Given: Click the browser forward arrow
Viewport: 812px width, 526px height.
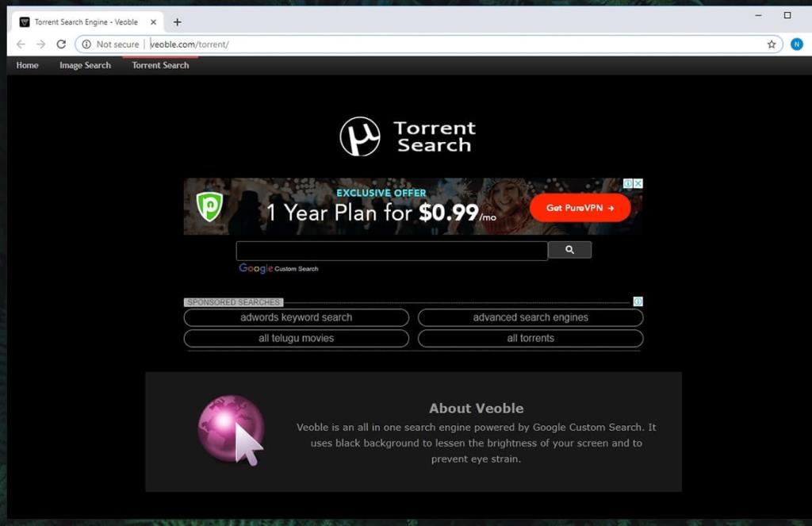Looking at the screenshot, I should click(41, 44).
